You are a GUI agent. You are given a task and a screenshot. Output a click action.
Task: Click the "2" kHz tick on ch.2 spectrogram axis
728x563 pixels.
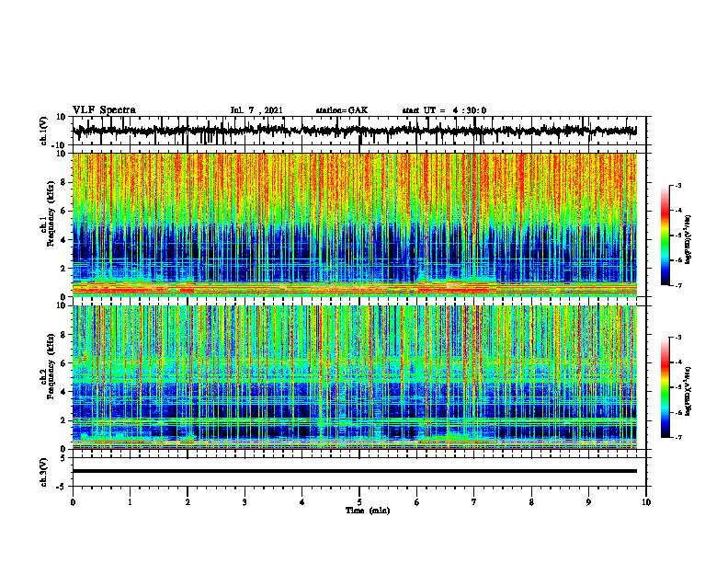coord(64,420)
